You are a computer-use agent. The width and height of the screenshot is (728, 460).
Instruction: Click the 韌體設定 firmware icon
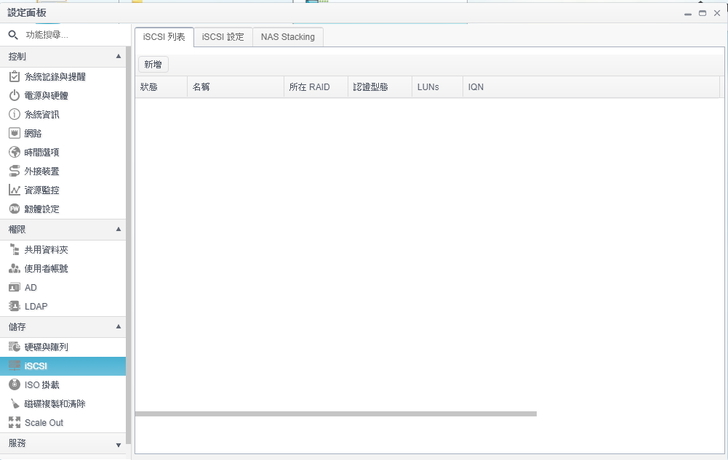click(14, 209)
